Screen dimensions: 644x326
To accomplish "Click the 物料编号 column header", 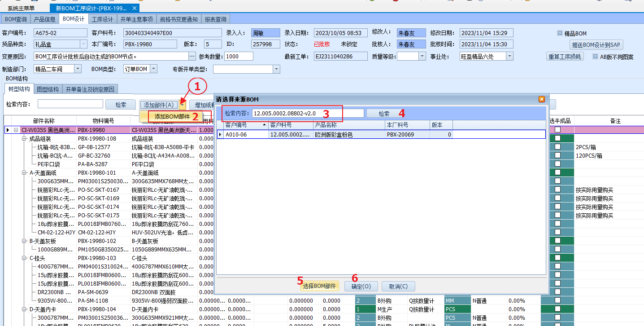I will click(103, 121).
